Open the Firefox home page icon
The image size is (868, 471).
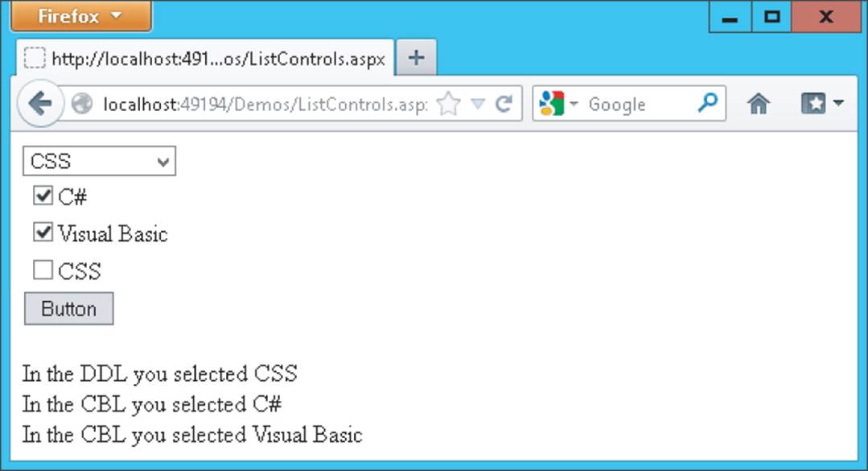point(758,104)
